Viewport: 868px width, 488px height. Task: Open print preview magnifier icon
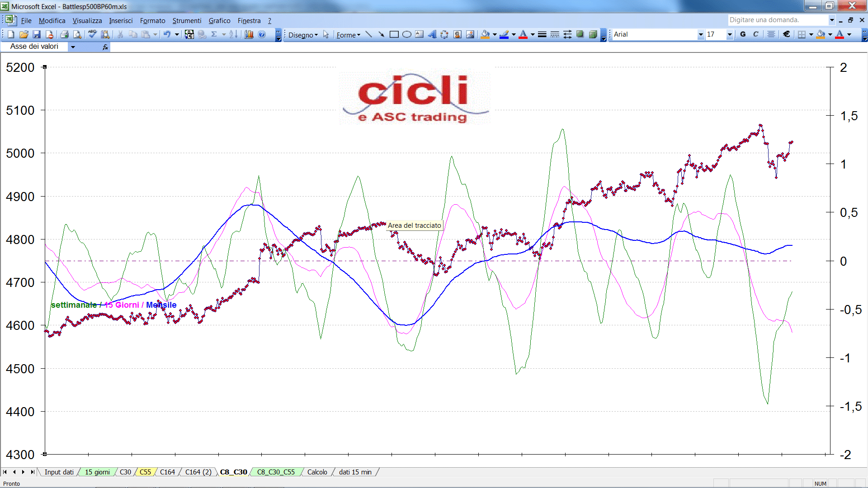pos(77,34)
